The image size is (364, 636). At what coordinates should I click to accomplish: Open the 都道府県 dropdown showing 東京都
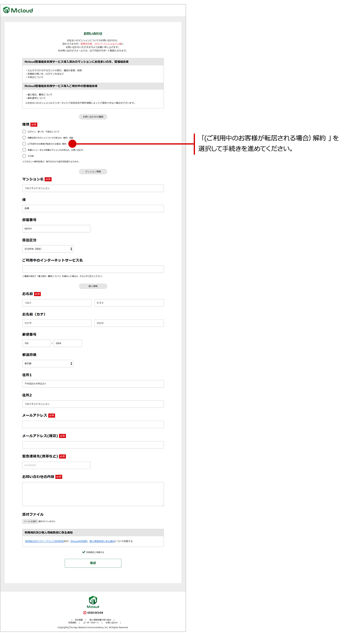48,364
